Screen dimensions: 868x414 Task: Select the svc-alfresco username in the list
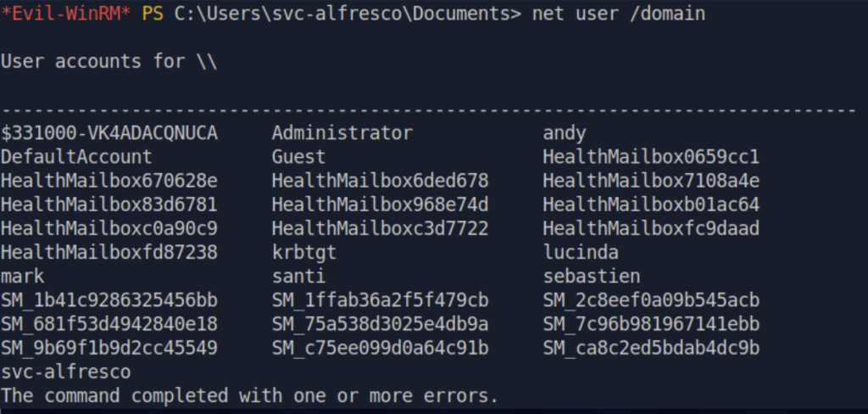click(66, 372)
